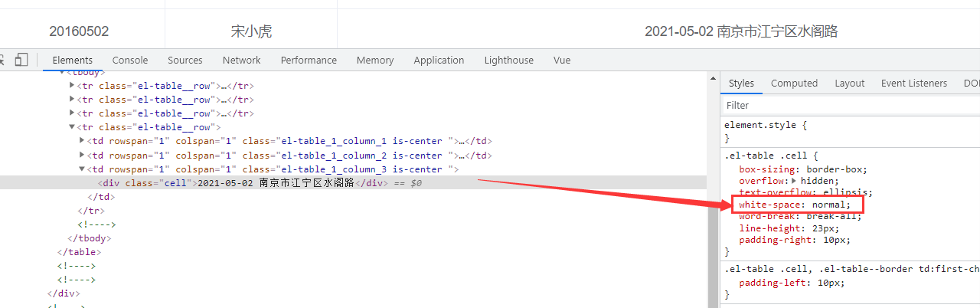Collapse the expanded tr el-table__row node
This screenshot has height=308, width=980.
click(72, 127)
